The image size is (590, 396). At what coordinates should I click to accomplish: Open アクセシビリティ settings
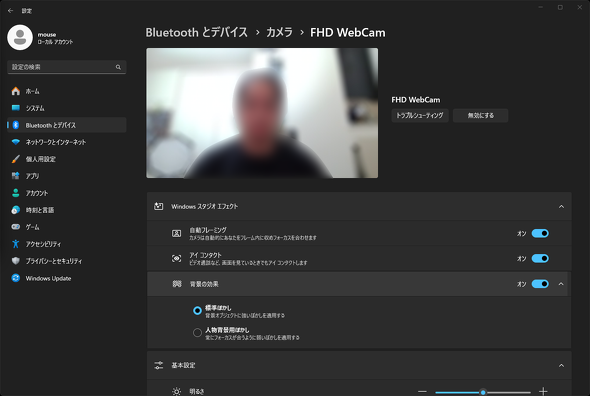[67, 244]
